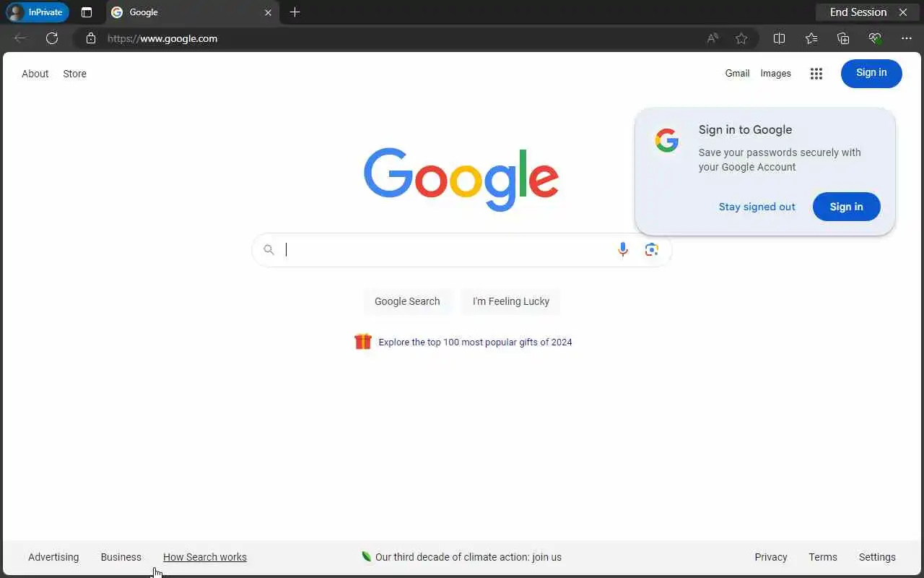Close the Google tab
The image size is (924, 578).
point(268,12)
